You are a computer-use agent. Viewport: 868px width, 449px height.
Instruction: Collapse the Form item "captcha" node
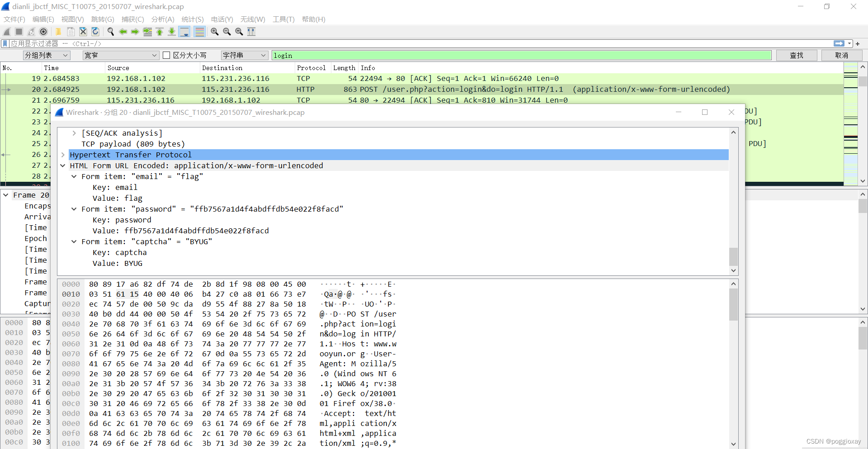pyautogui.click(x=74, y=241)
